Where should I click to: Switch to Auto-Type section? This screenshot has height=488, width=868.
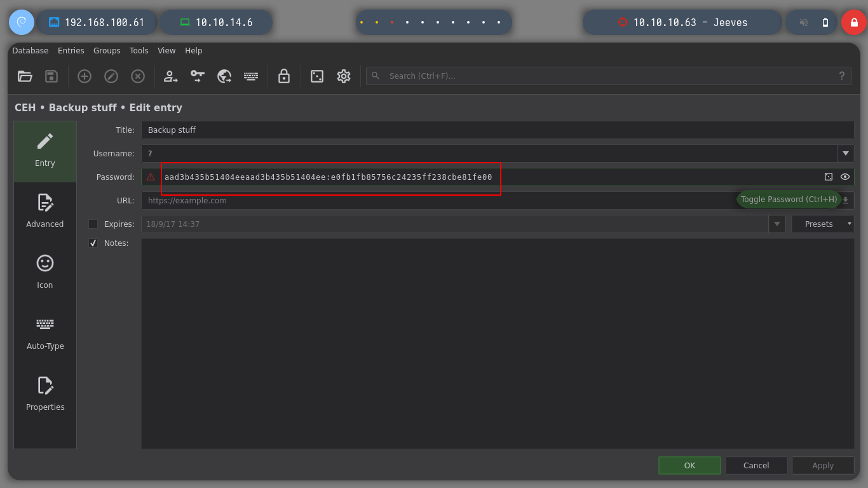click(x=45, y=335)
